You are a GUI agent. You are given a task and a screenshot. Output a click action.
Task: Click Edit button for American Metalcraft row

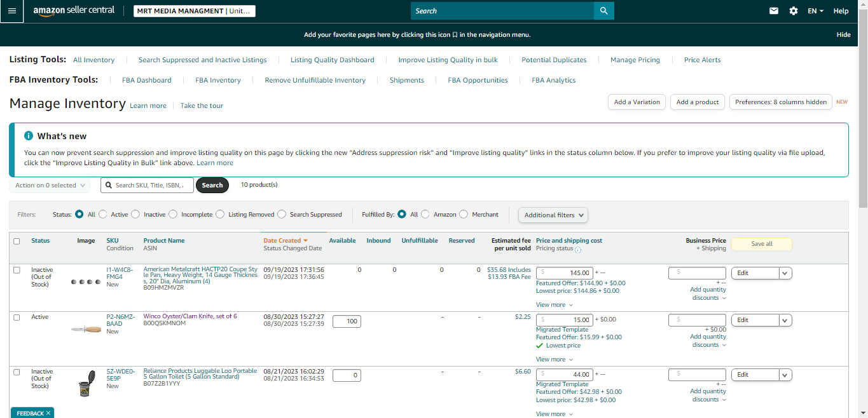[x=755, y=273]
